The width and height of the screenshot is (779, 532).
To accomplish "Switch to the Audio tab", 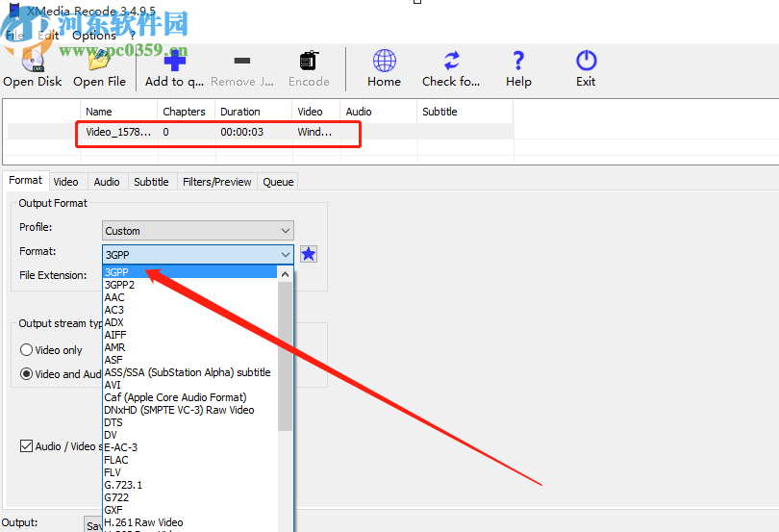I will (x=107, y=182).
